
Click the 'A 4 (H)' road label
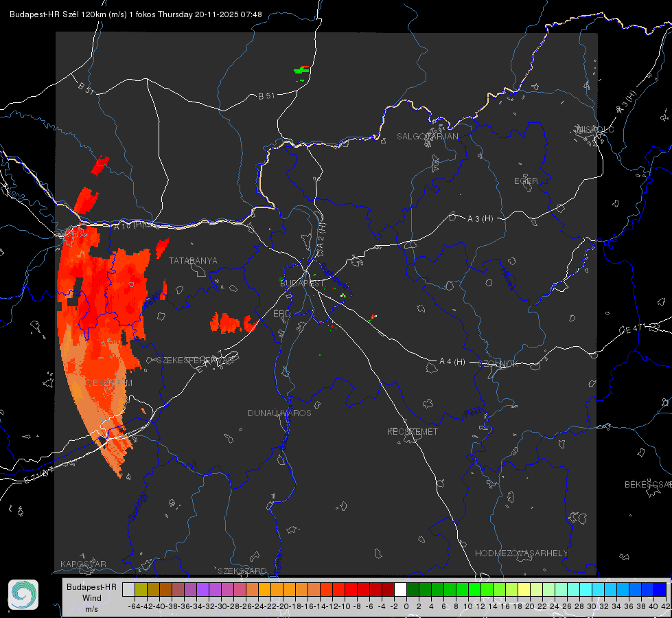tap(452, 362)
